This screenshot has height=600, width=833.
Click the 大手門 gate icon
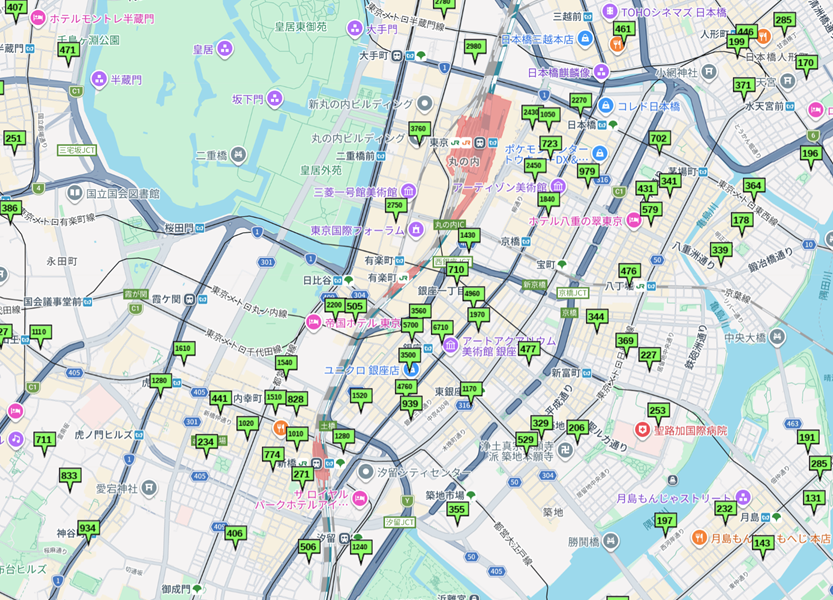355,28
